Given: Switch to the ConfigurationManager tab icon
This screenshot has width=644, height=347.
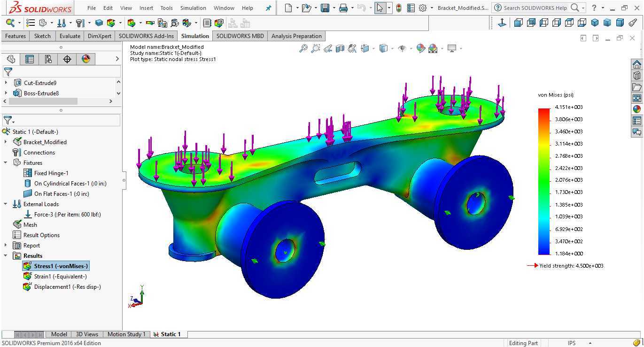Looking at the screenshot, I should (x=48, y=59).
